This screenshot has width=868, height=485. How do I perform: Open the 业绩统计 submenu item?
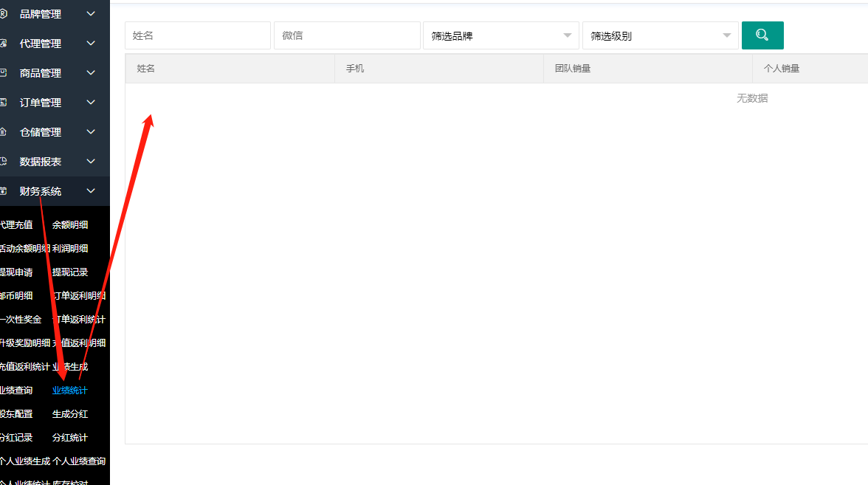click(x=70, y=391)
